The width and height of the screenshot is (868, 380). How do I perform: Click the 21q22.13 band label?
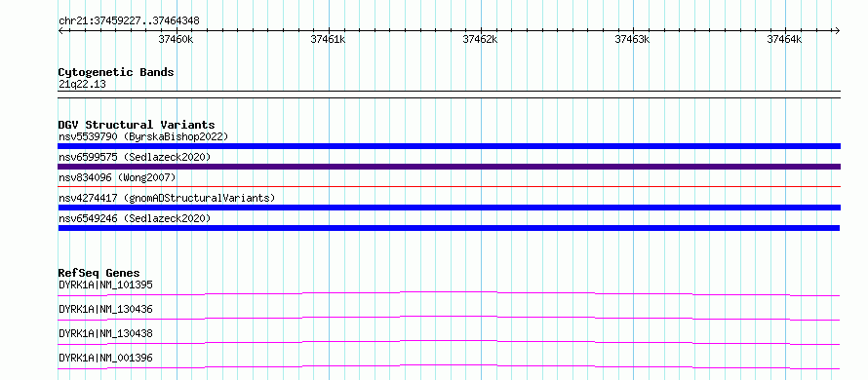(82, 85)
